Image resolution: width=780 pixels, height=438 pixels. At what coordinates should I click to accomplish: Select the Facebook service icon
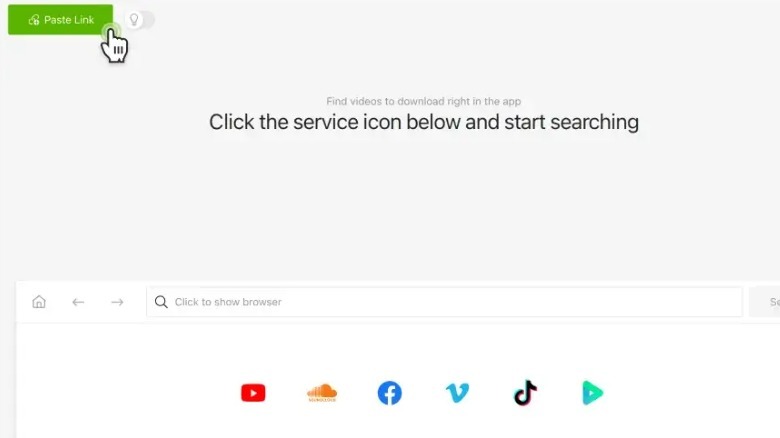pyautogui.click(x=390, y=393)
